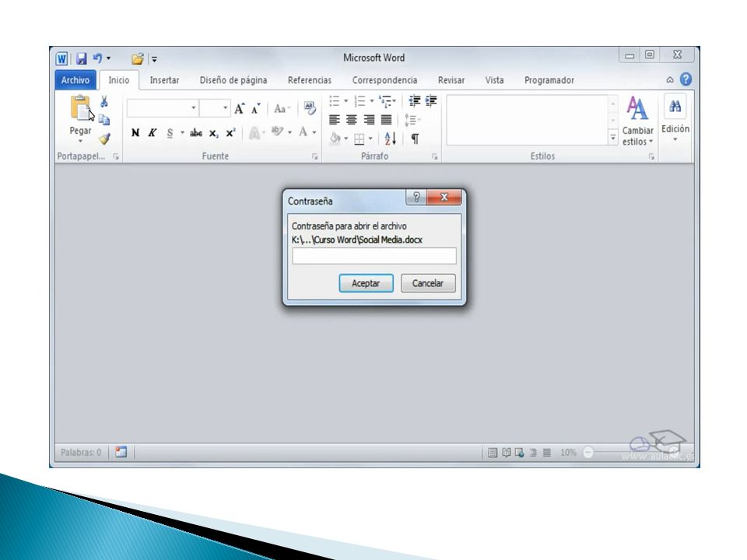Switch to the Revisar tab
Image resolution: width=747 pixels, height=560 pixels.
click(x=451, y=80)
